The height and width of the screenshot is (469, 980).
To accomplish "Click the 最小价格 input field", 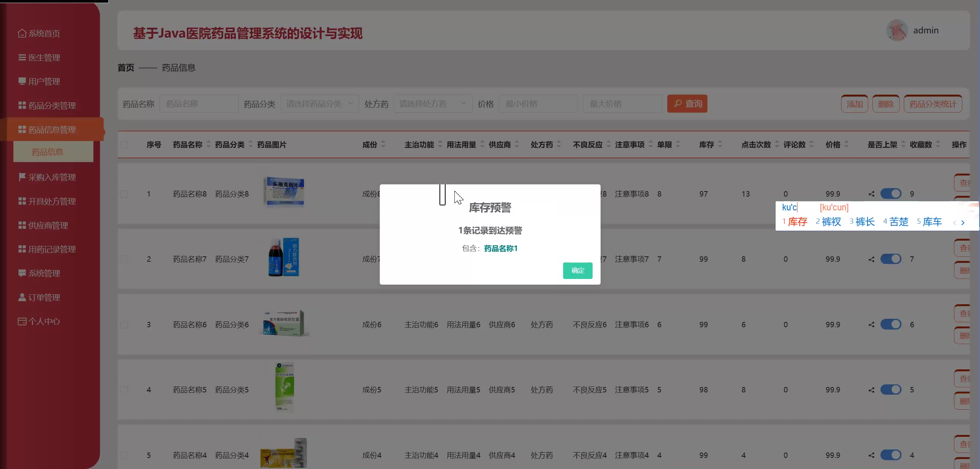I will [538, 104].
